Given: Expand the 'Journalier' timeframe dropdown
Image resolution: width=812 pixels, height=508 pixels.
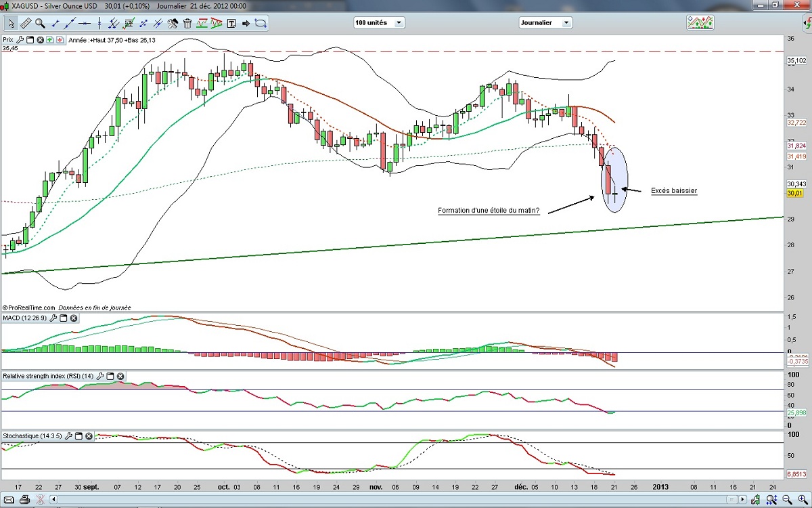Looking at the screenshot, I should click(545, 22).
